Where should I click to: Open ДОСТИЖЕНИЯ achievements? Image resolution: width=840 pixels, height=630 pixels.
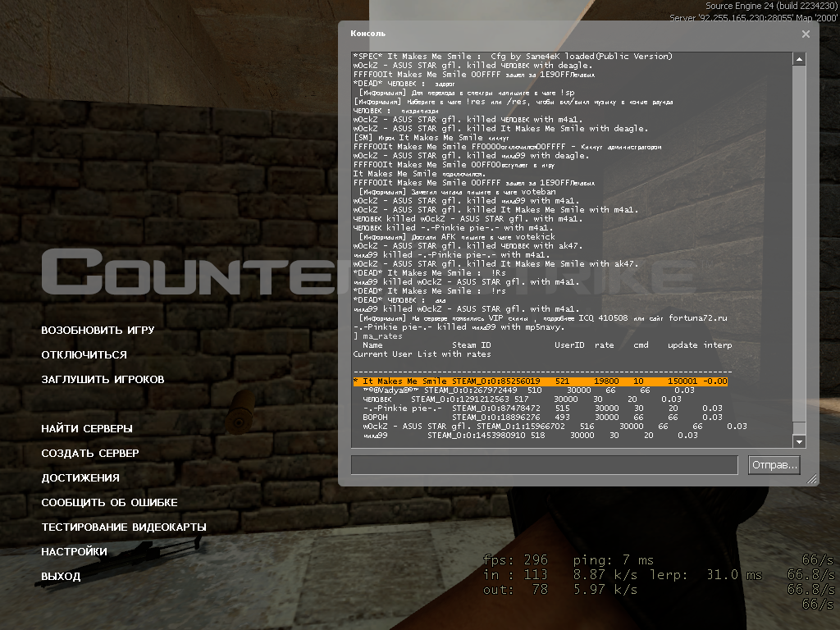80,478
